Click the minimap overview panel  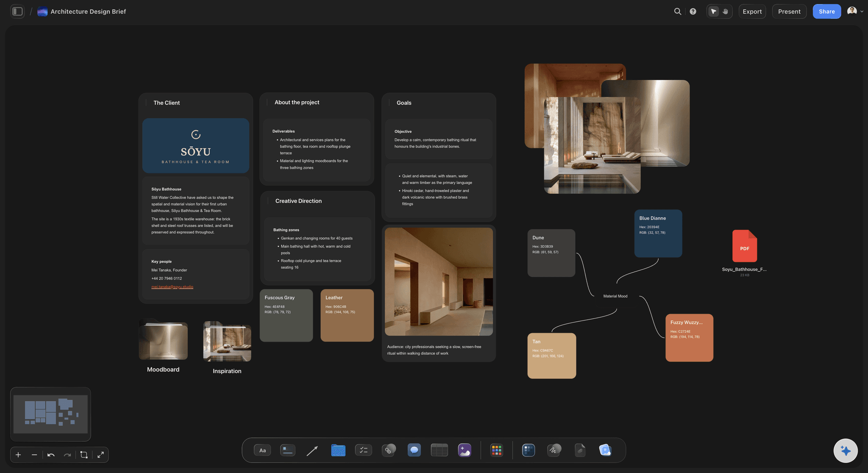coord(50,414)
